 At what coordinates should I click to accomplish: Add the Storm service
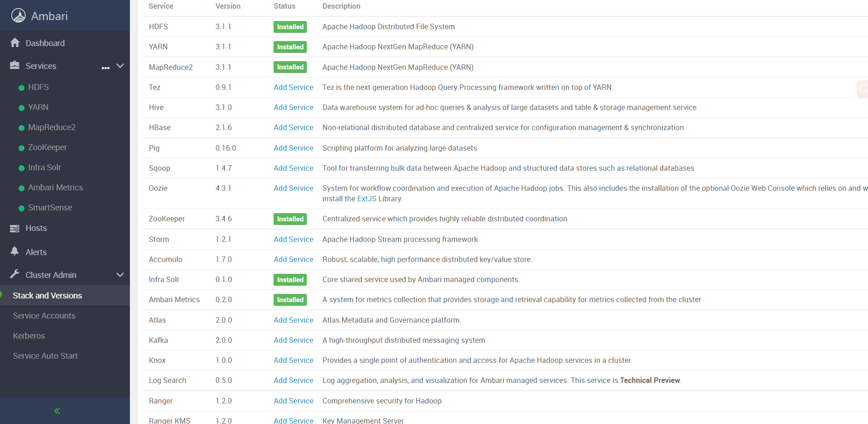(294, 239)
